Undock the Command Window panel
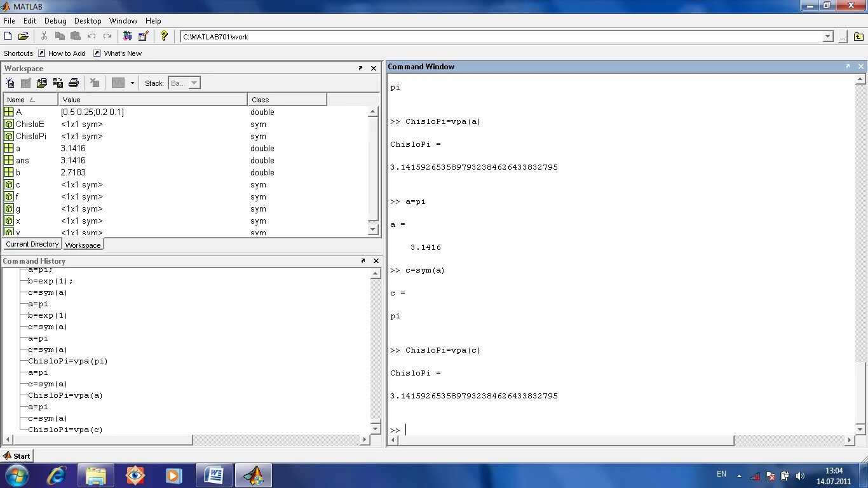868x488 pixels. [x=848, y=66]
